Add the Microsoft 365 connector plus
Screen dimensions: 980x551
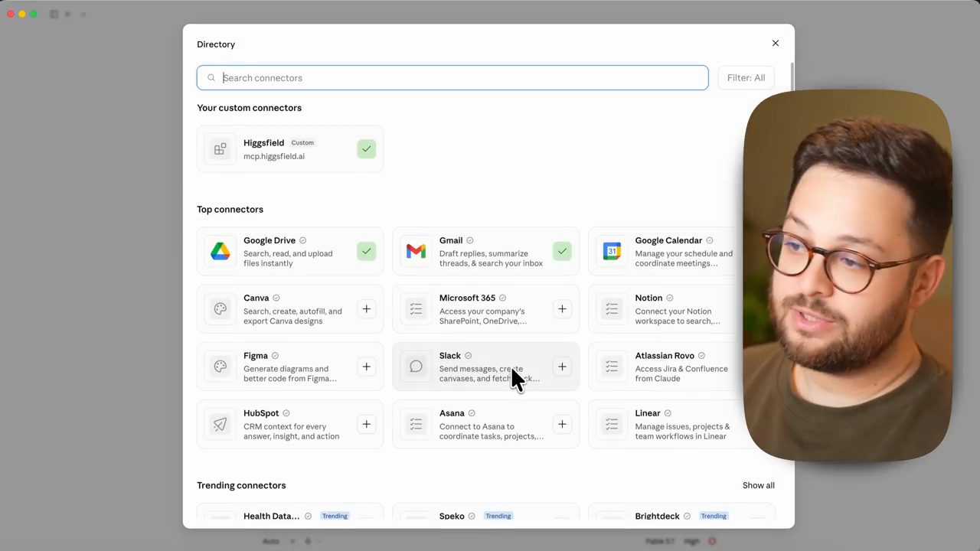click(562, 309)
